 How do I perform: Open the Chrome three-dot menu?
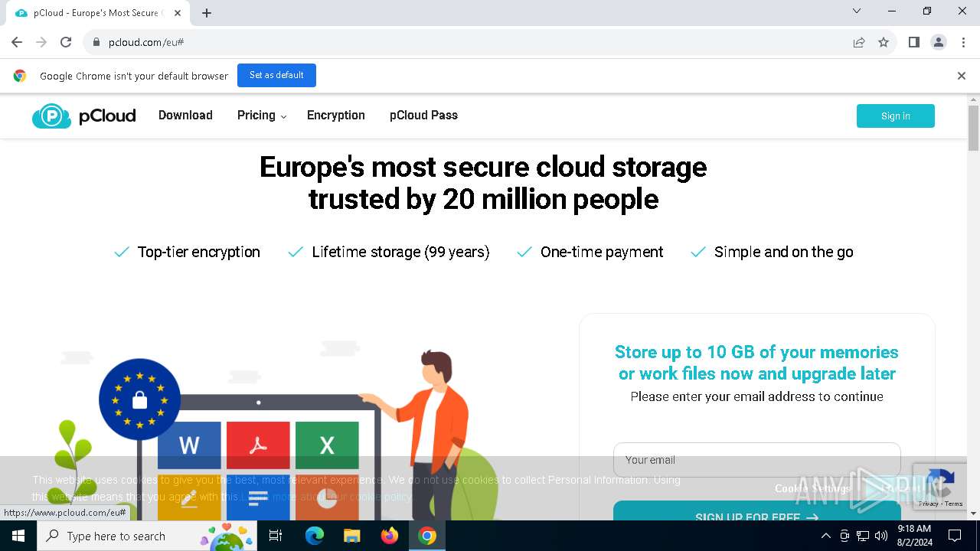click(962, 42)
